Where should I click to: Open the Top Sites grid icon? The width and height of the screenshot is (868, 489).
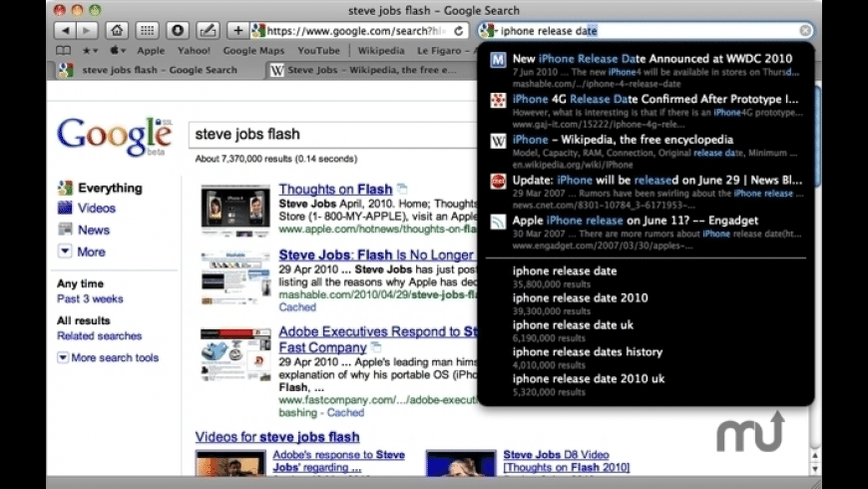click(x=148, y=31)
